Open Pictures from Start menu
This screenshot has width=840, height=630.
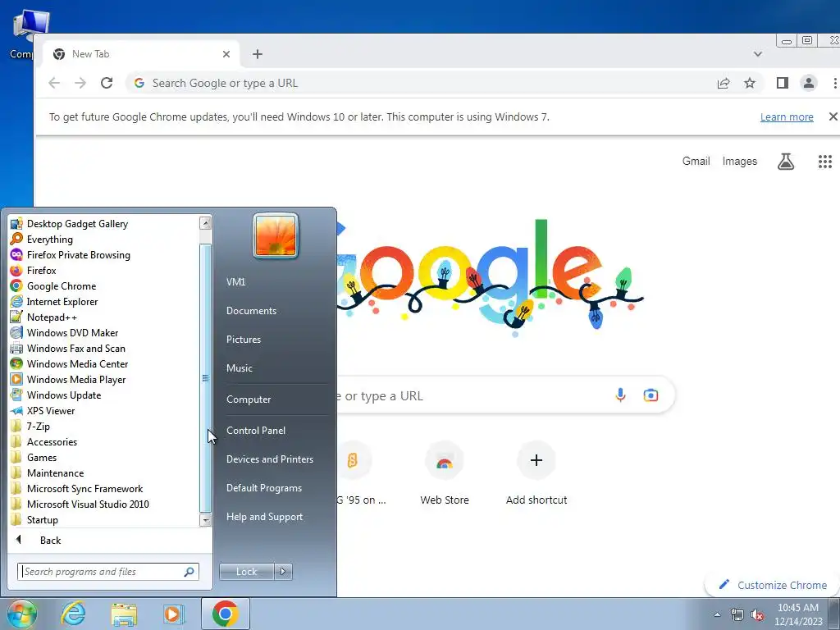coord(244,340)
